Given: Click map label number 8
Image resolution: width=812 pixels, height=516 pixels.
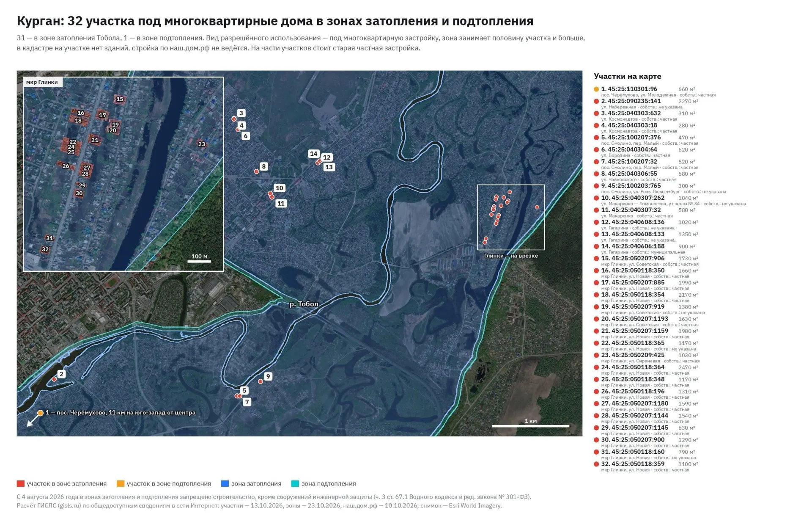Looking at the screenshot, I should 263,166.
